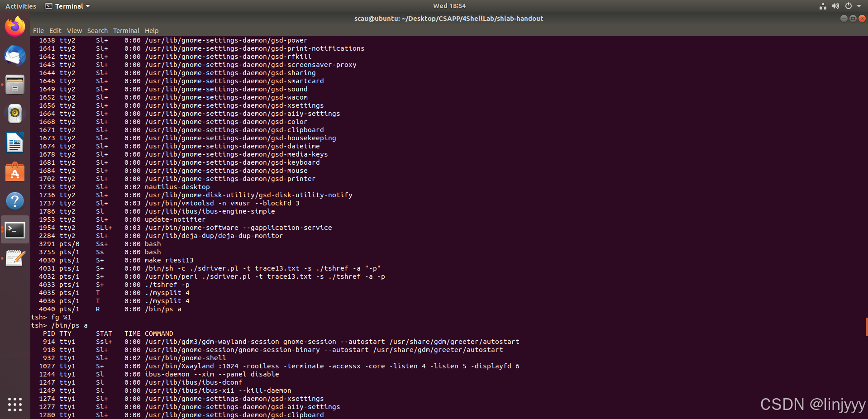Click the './tshref -p' process row
Viewport: 868px width, 419px height.
[x=114, y=285]
